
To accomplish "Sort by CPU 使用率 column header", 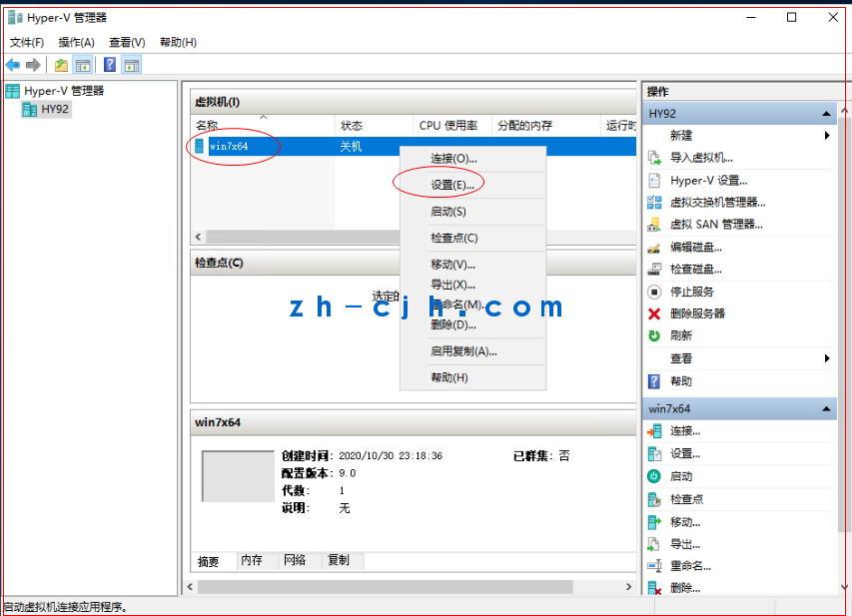I will click(x=452, y=126).
